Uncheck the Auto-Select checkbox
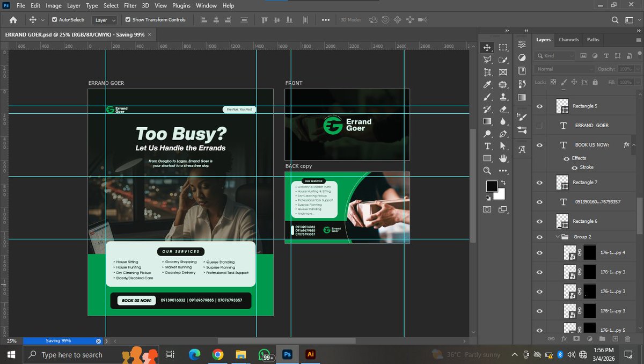The image size is (644, 364). tap(55, 20)
